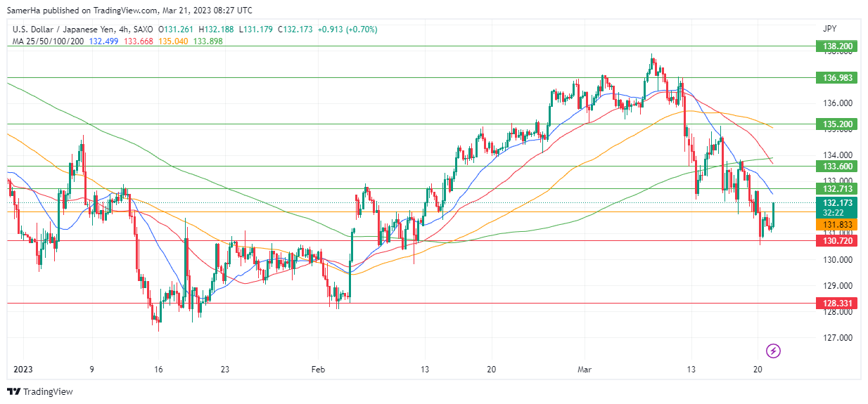Click the TradingView logo at bottom left
Viewport: 868px width, 404px height.
(40, 391)
